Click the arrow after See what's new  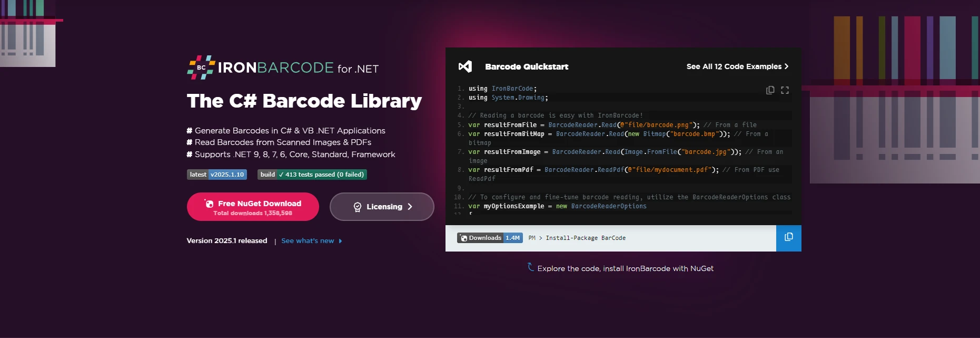(340, 241)
